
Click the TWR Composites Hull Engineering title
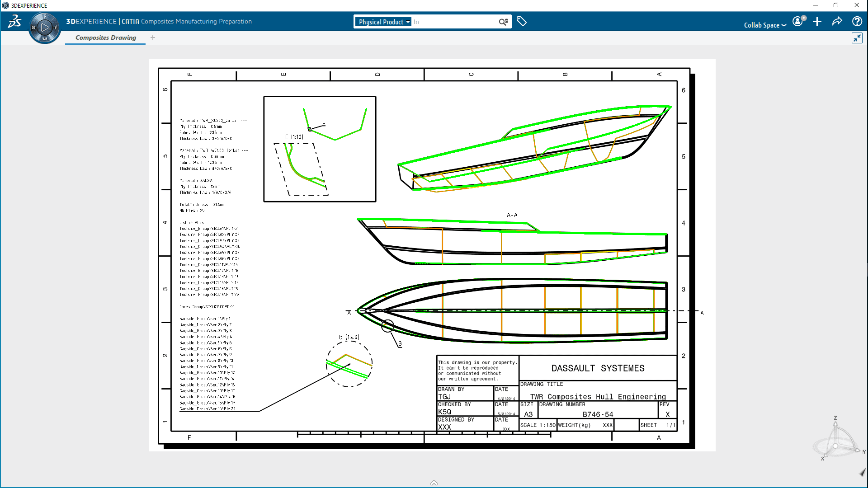(x=598, y=396)
